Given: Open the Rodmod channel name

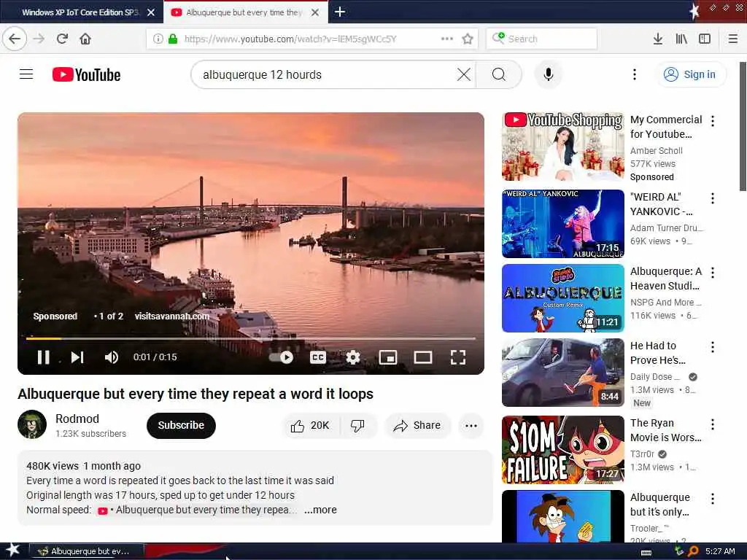Looking at the screenshot, I should pyautogui.click(x=77, y=419).
